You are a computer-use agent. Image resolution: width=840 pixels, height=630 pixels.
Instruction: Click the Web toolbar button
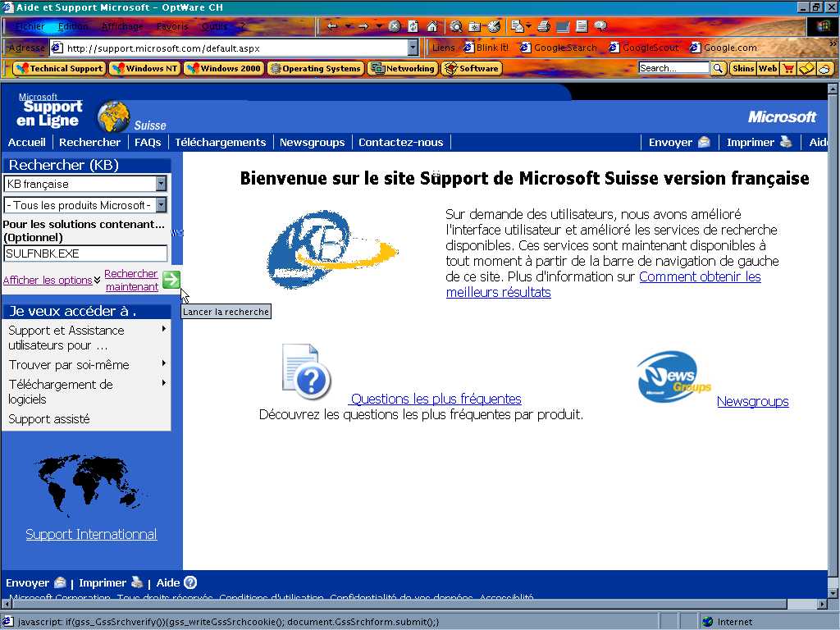[x=767, y=68]
